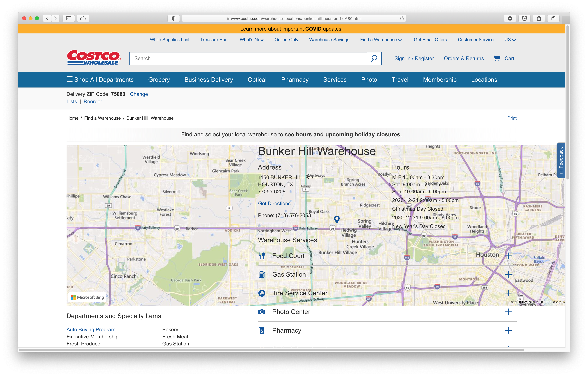Click the Tire Service Center icon
588x376 pixels.
click(262, 293)
